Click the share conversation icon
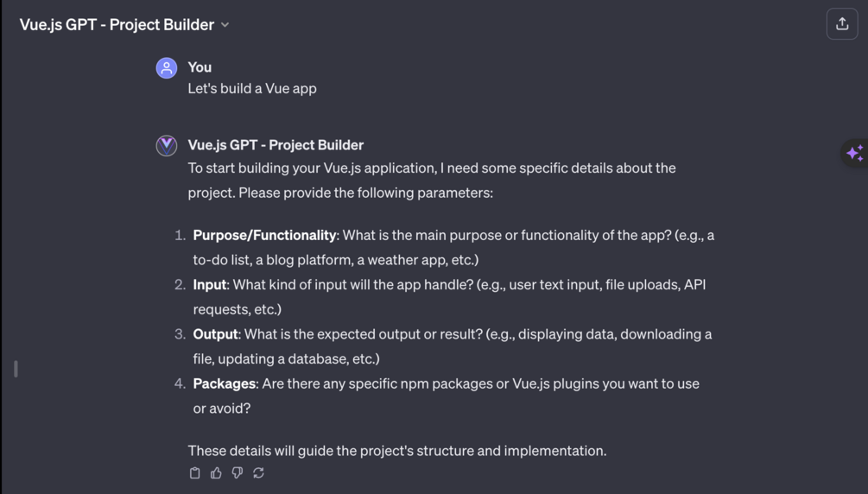868x494 pixels. (842, 24)
